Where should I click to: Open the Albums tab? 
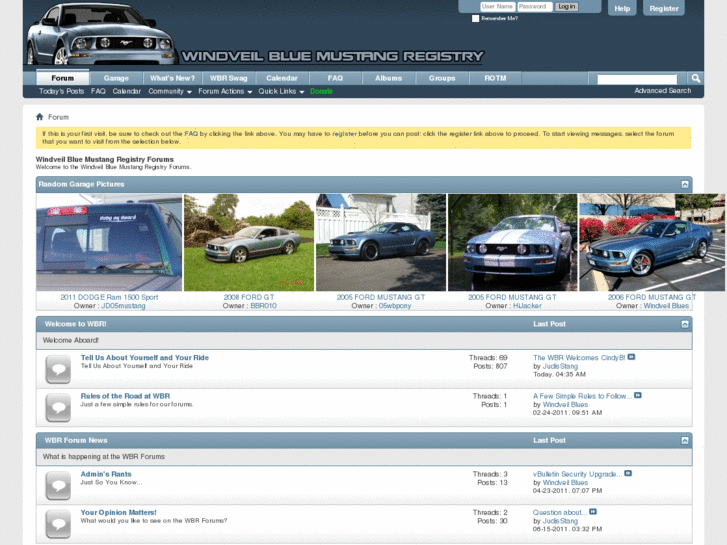[x=389, y=78]
